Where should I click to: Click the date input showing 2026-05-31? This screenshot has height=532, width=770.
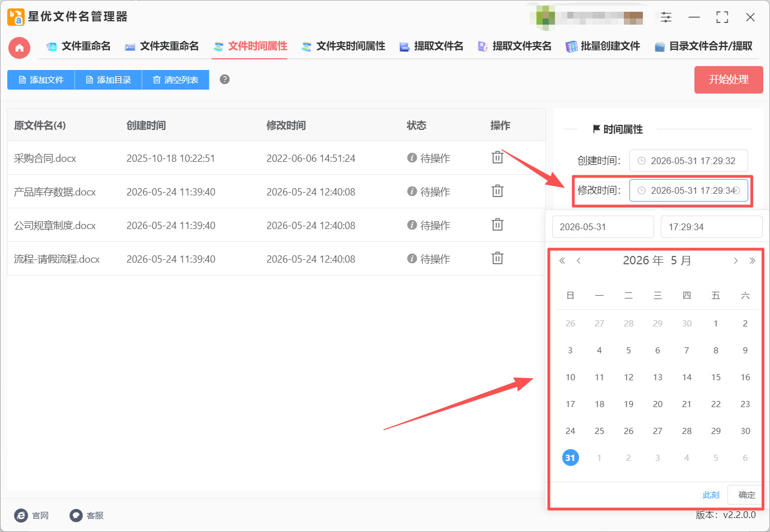603,227
